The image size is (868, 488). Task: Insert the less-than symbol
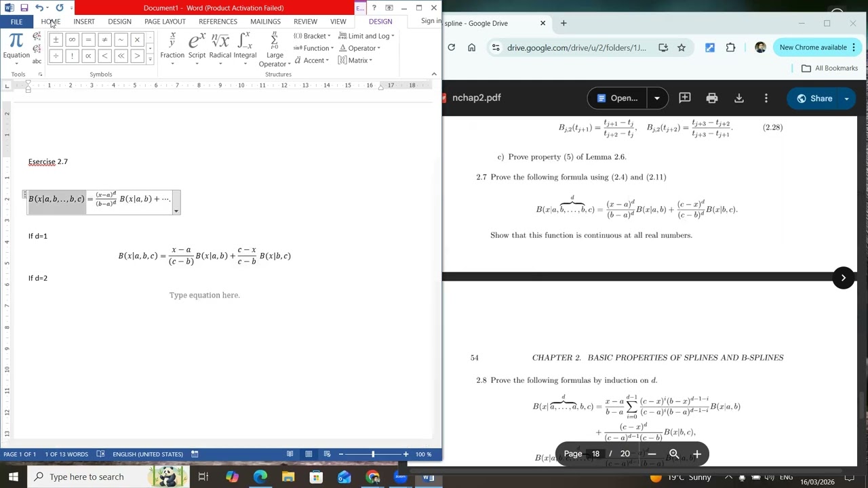tap(104, 56)
